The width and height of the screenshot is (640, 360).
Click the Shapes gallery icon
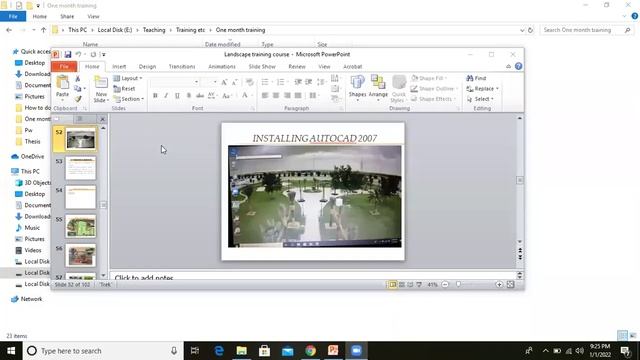click(x=357, y=82)
